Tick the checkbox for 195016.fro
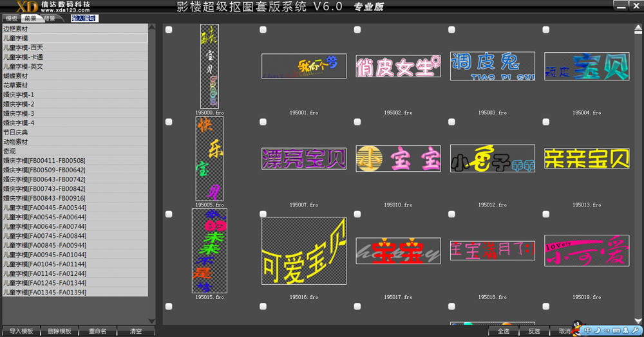Image resolution: width=644 pixels, height=337 pixels. click(x=263, y=214)
